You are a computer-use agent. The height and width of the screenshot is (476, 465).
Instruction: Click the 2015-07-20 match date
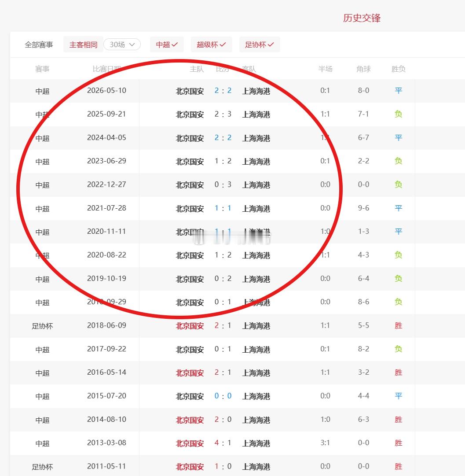[x=106, y=396]
